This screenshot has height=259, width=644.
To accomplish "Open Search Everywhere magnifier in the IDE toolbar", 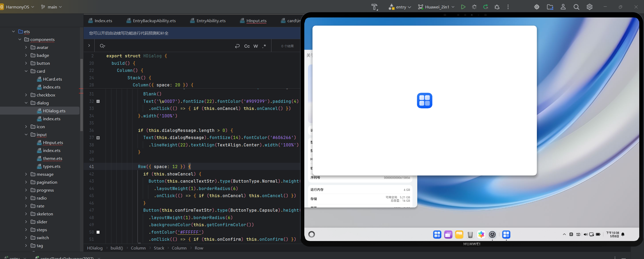I will [x=576, y=7].
